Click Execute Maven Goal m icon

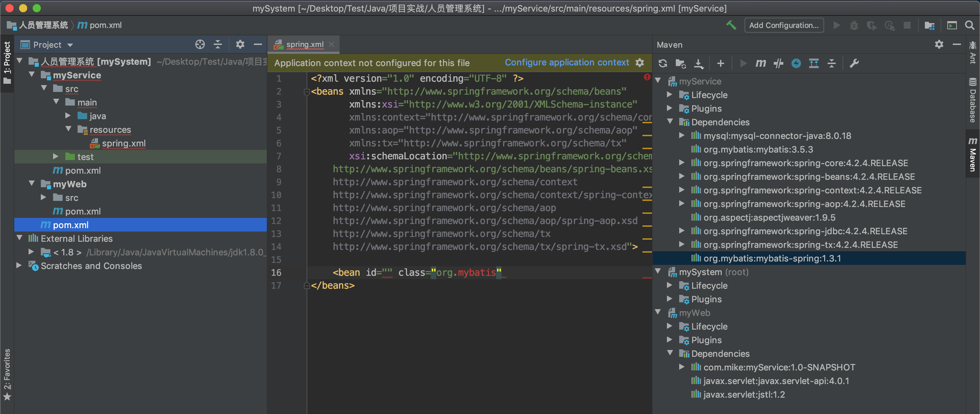coord(761,63)
